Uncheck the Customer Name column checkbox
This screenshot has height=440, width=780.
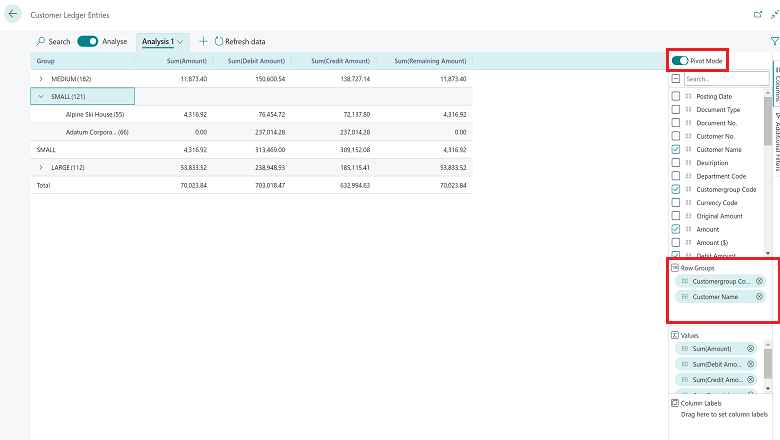point(676,149)
